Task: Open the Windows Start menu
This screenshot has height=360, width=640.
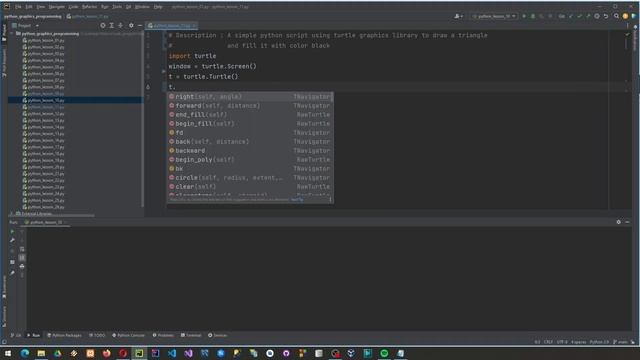Action: [8, 353]
